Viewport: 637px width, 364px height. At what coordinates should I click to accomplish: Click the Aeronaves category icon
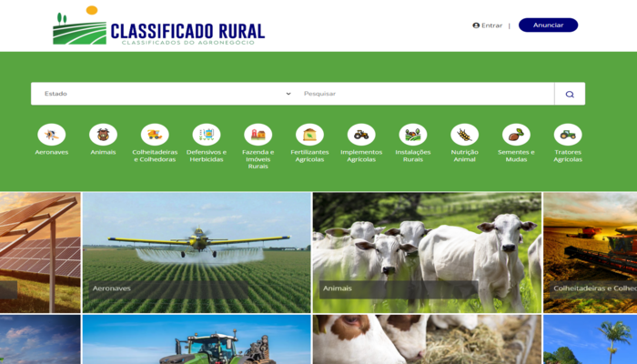[52, 135]
